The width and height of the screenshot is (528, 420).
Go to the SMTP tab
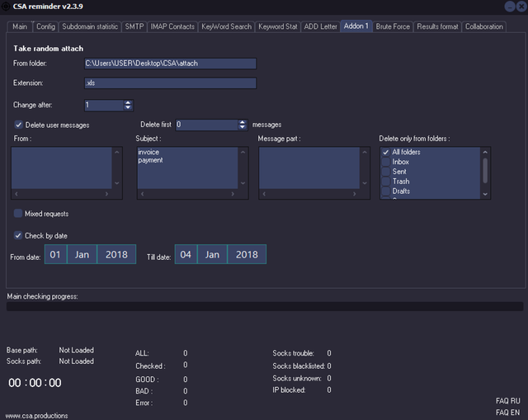click(x=134, y=26)
